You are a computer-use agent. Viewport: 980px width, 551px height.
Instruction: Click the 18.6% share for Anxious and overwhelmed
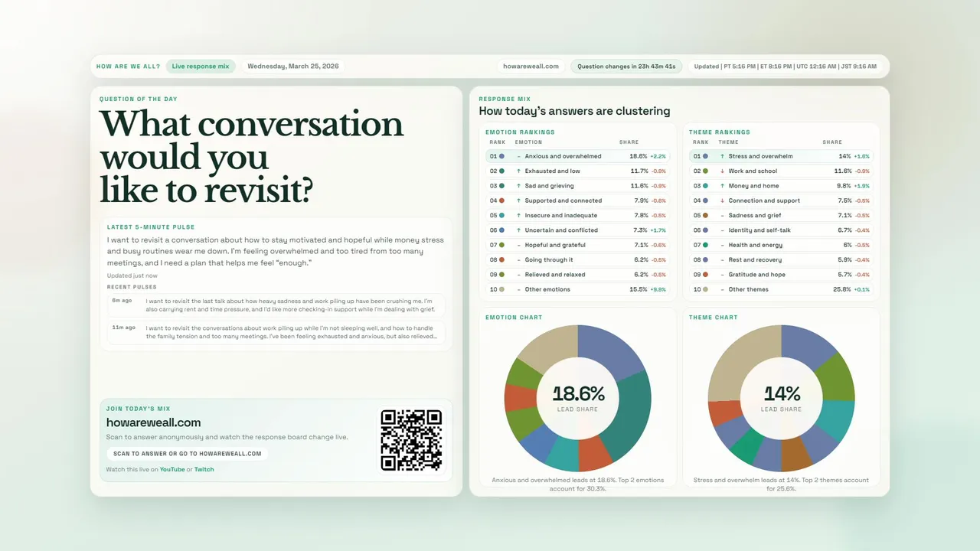639,156
